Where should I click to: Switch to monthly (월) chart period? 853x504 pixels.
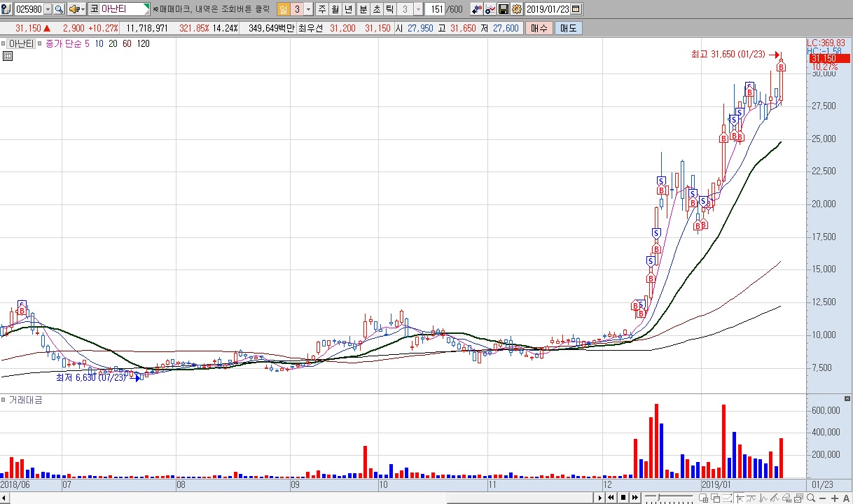pyautogui.click(x=335, y=9)
